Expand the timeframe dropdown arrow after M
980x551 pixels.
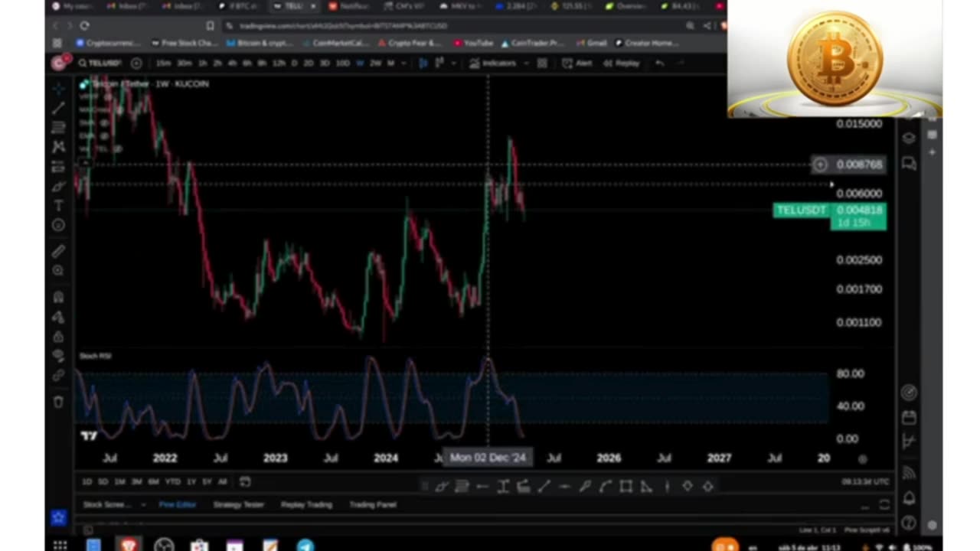[403, 63]
